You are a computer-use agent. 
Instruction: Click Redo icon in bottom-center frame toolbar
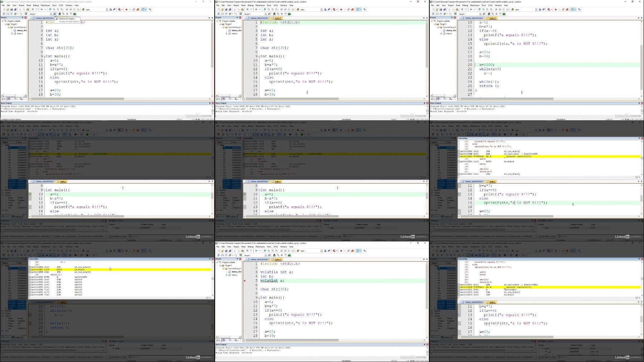[252, 251]
